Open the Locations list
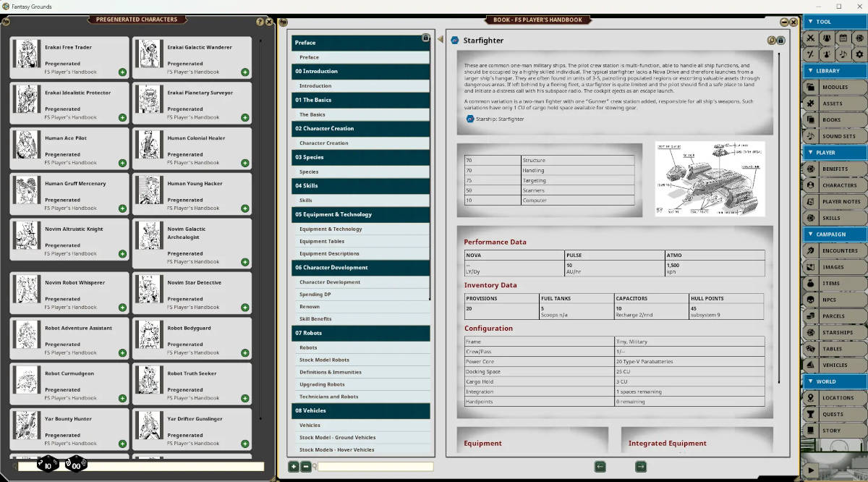Screen dimensions: 868x482 (x=835, y=398)
